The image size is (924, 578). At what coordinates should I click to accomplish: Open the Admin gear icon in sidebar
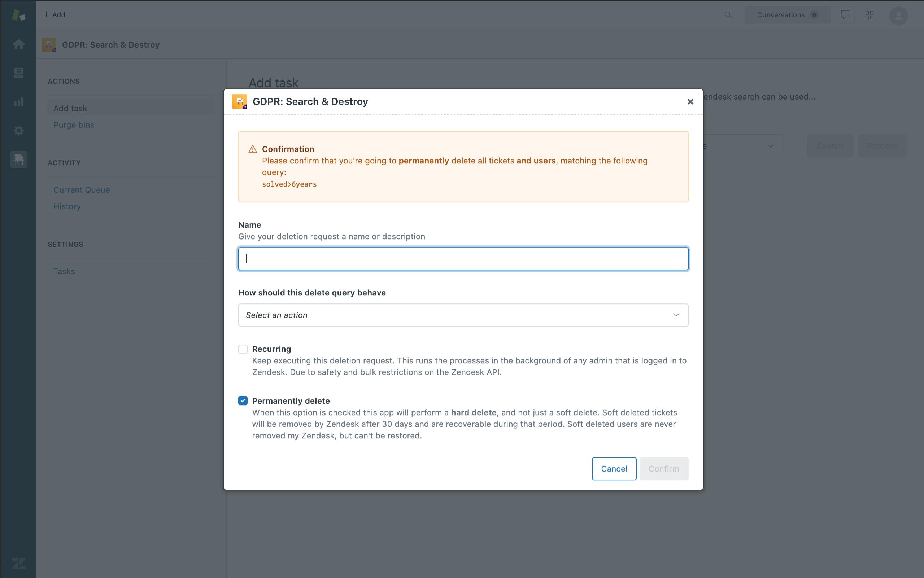[18, 131]
